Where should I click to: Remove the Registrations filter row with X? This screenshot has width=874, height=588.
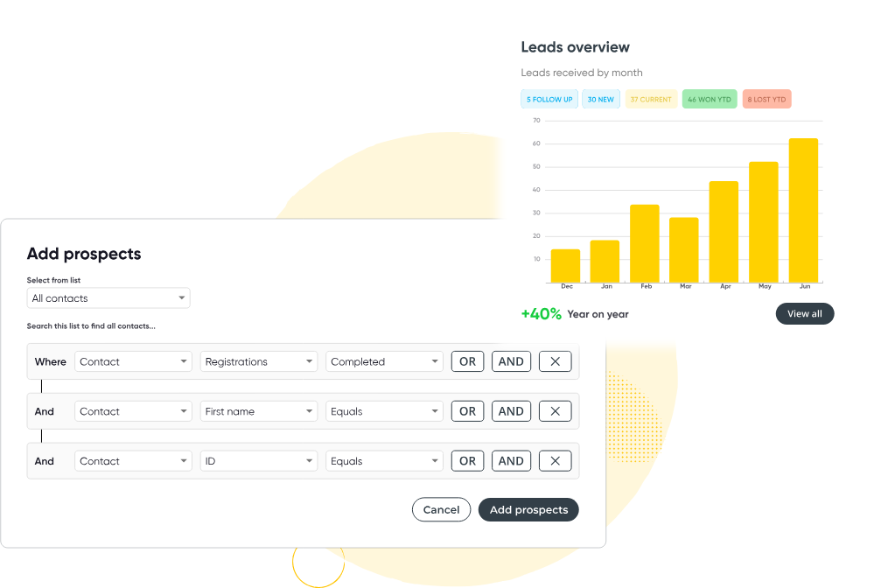[555, 361]
